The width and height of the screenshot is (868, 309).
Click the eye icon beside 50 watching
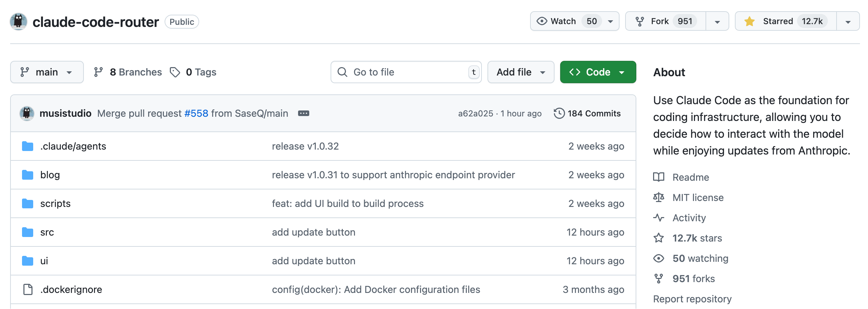coord(659,258)
